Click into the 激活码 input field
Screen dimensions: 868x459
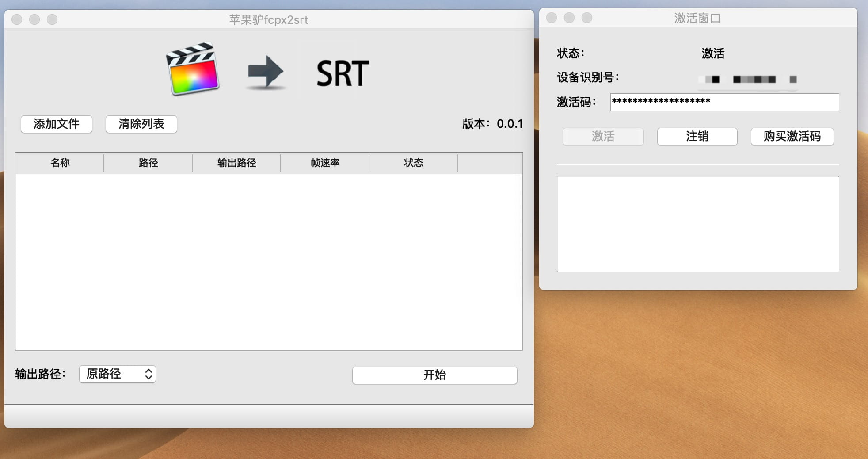coord(724,102)
